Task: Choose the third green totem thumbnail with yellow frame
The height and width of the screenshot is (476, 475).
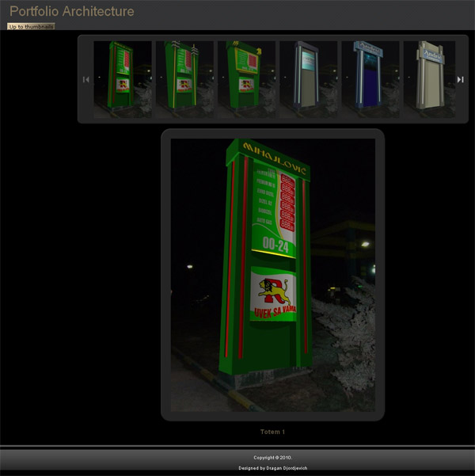Action: pyautogui.click(x=246, y=79)
